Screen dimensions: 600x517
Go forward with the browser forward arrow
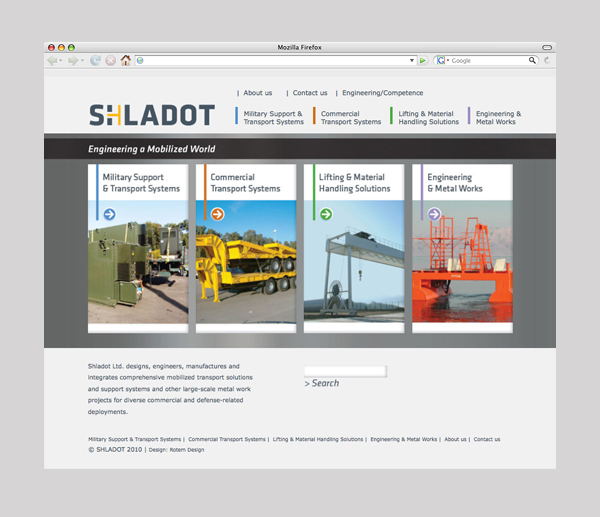73,60
